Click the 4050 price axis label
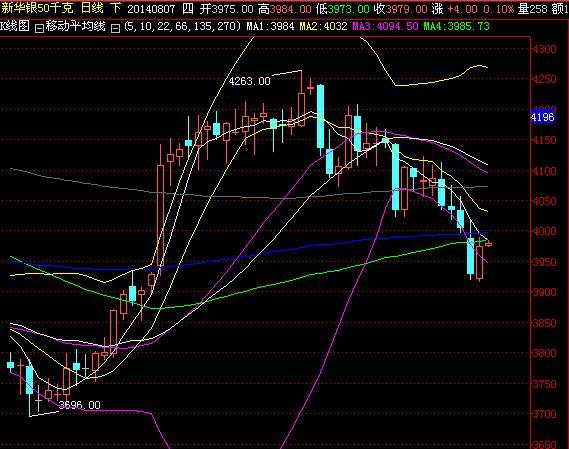569x449 pixels. (x=544, y=201)
